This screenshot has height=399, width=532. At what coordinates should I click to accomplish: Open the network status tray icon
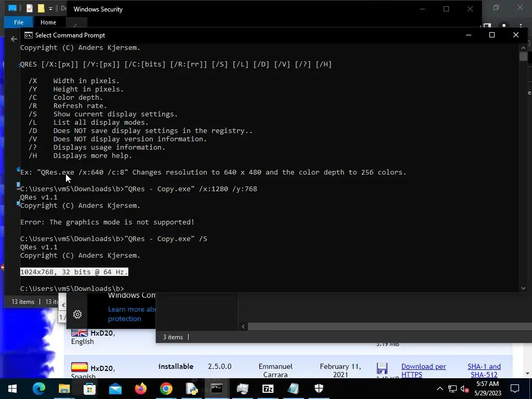[x=453, y=389]
